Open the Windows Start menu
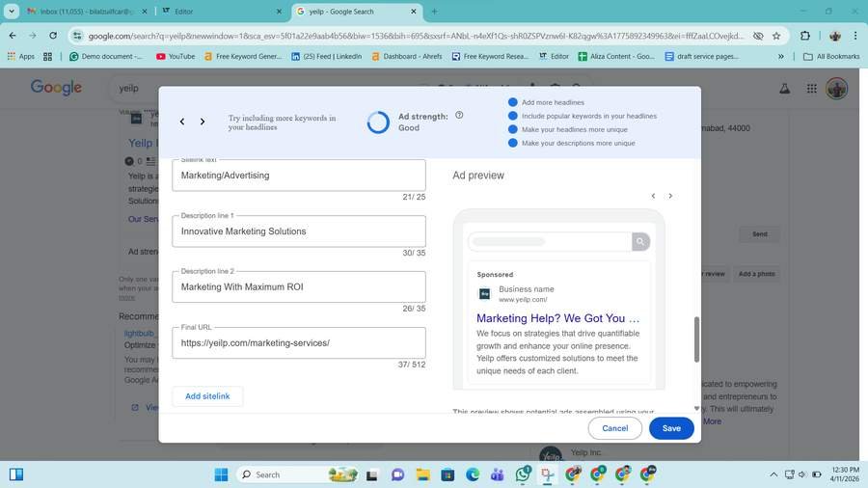Screen dimensions: 868x488 coord(221,474)
